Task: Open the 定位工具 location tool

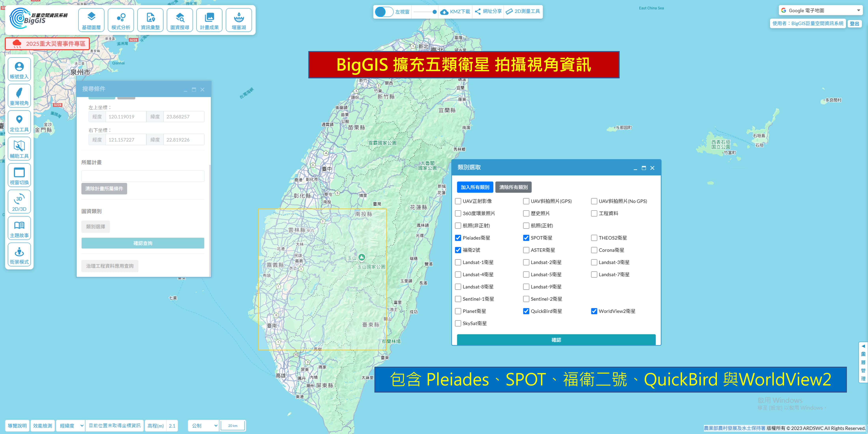Action: tap(19, 122)
